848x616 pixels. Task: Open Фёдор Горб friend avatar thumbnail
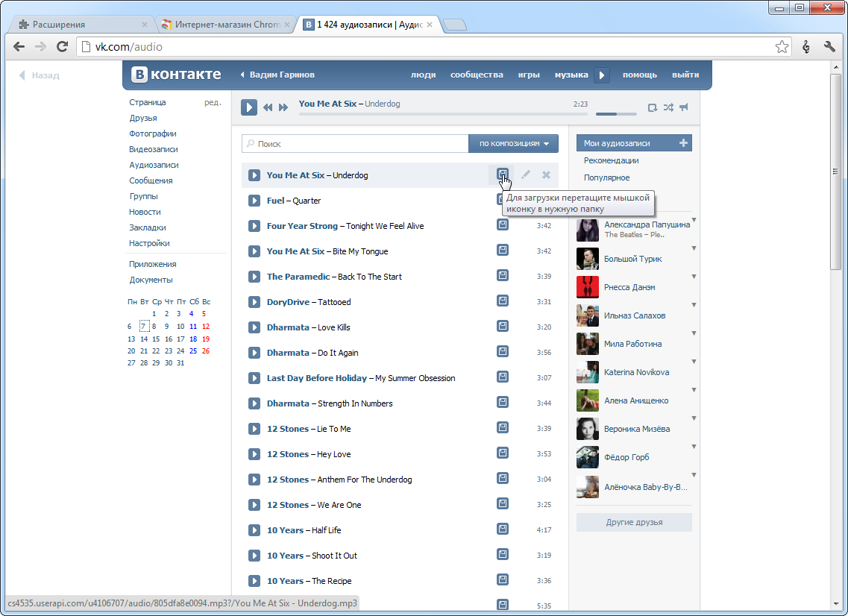coord(587,458)
